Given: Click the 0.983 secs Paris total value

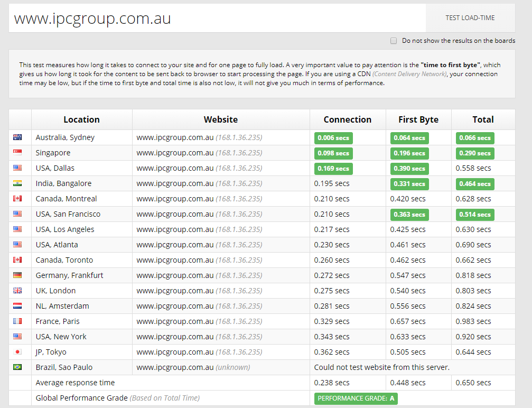Looking at the screenshot, I should coord(473,321).
